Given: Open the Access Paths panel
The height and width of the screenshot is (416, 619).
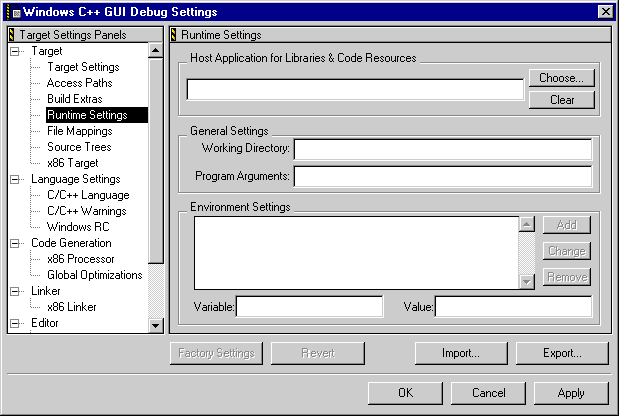Looking at the screenshot, I should point(80,83).
